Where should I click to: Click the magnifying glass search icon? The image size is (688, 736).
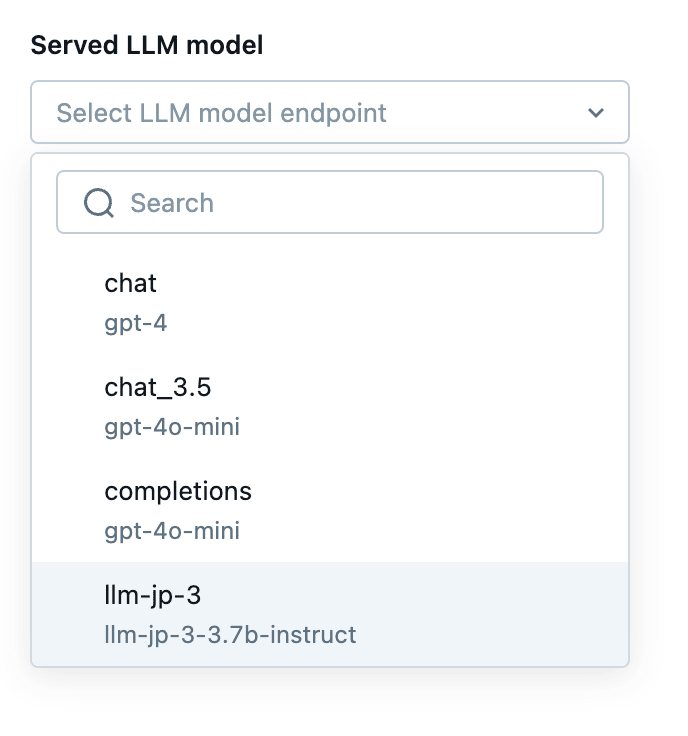(99, 203)
